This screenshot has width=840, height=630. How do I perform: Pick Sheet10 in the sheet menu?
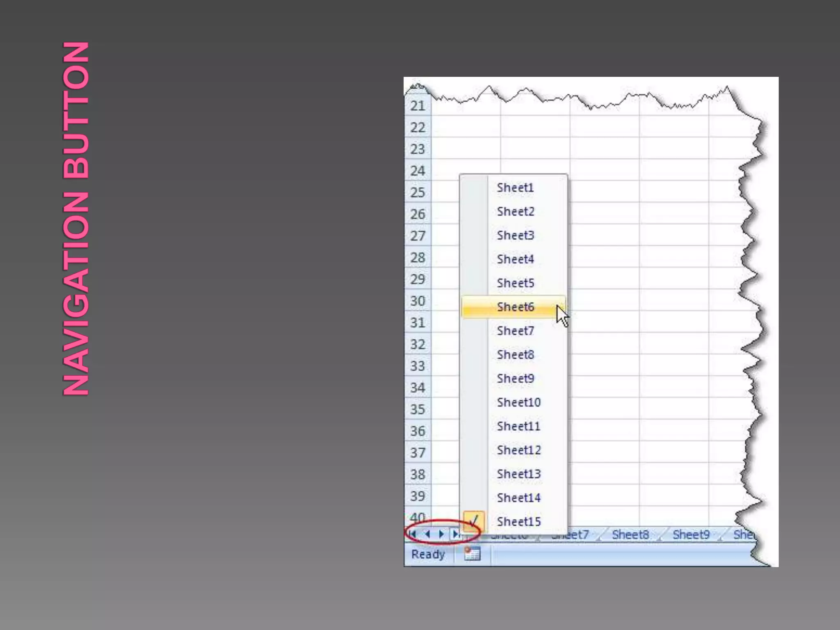coord(518,402)
